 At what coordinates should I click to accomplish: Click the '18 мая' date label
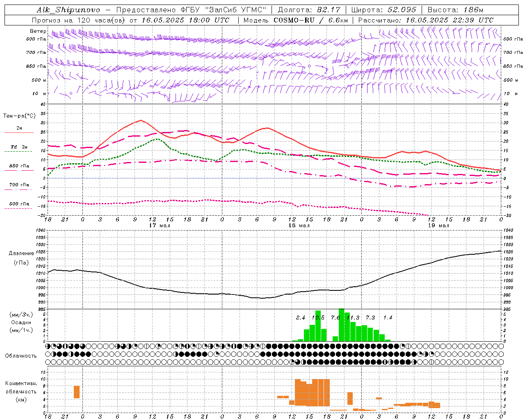click(299, 226)
